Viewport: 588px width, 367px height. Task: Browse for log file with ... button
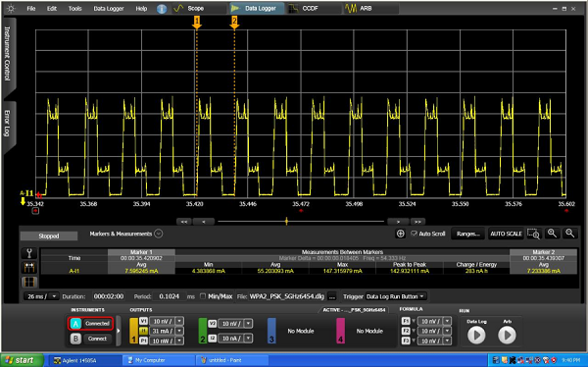tap(332, 296)
